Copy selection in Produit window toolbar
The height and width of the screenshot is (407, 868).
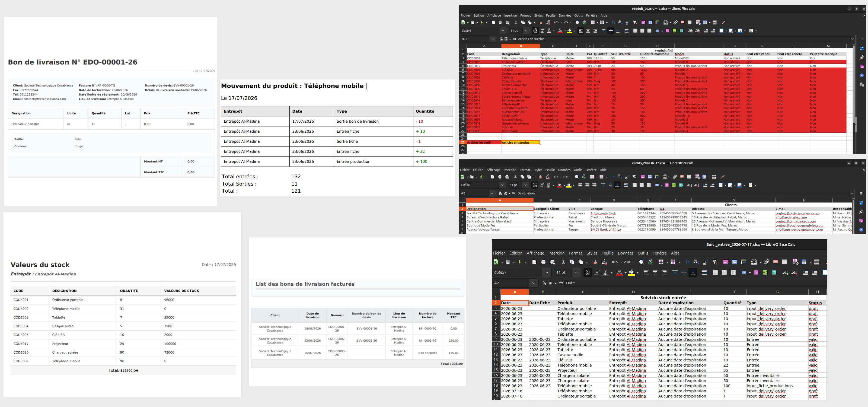tap(523, 23)
